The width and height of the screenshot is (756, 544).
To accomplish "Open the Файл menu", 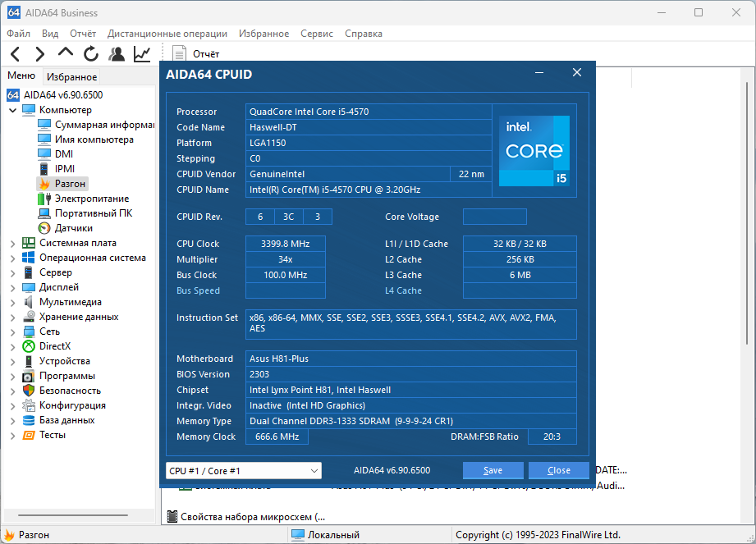I will pyautogui.click(x=18, y=34).
